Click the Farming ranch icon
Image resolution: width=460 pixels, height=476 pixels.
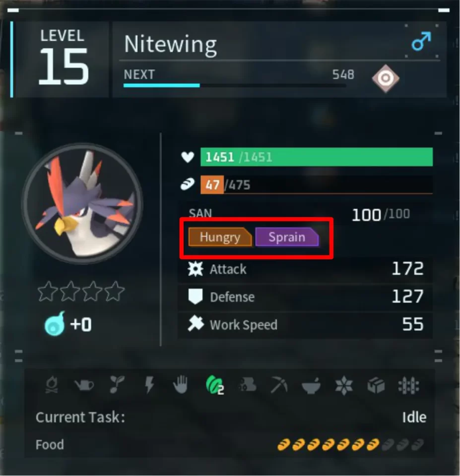point(409,386)
